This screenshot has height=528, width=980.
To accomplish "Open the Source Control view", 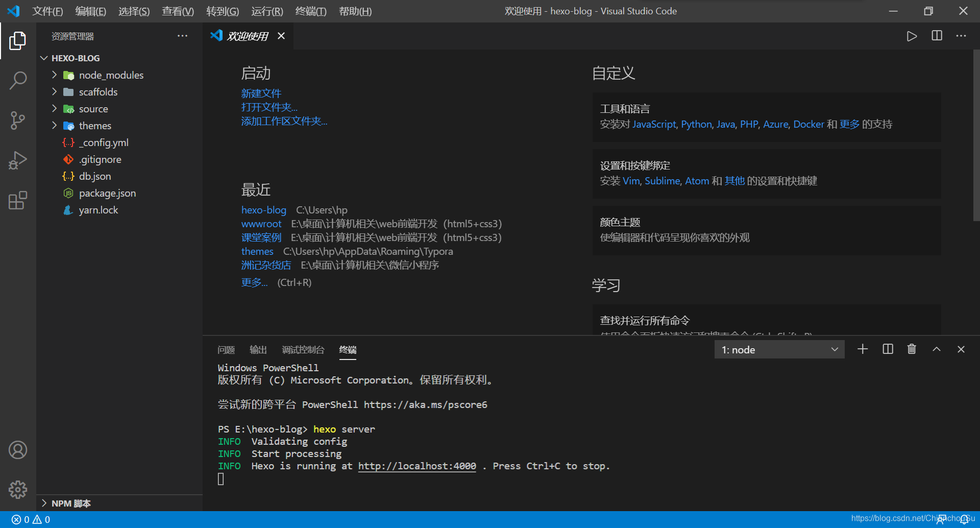I will [18, 121].
